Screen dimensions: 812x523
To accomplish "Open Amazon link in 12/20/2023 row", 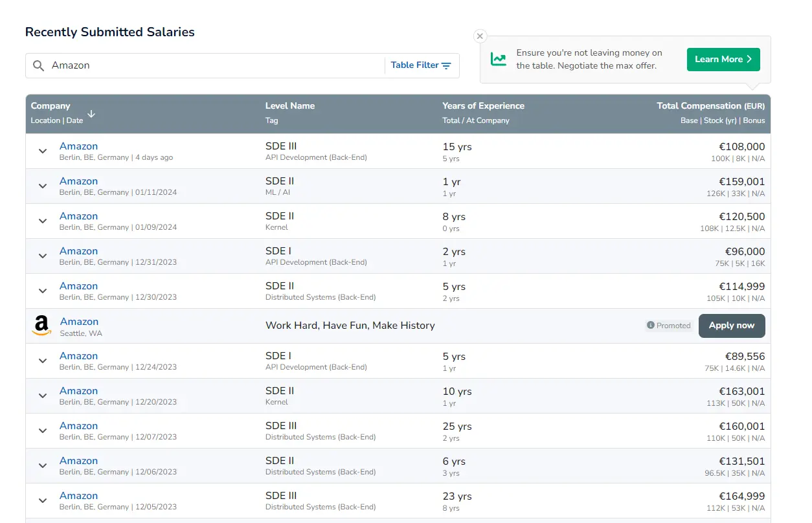I will click(x=78, y=391).
